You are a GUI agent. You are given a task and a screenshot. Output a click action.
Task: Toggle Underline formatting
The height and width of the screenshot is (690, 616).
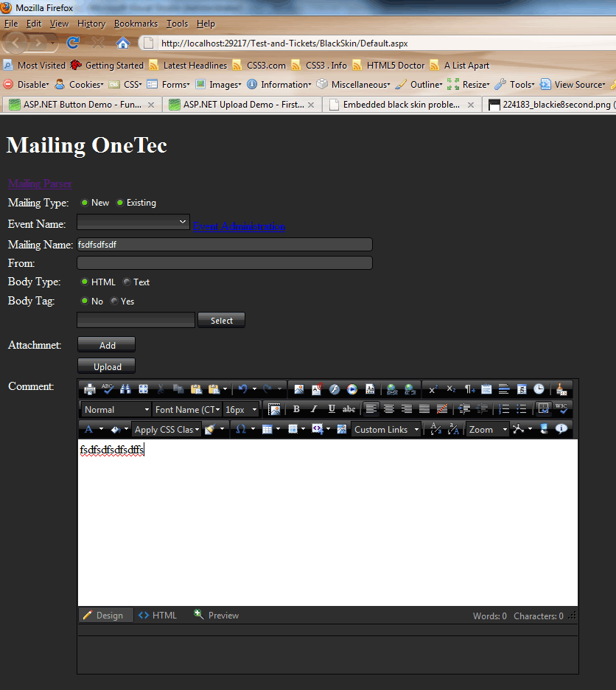332,409
